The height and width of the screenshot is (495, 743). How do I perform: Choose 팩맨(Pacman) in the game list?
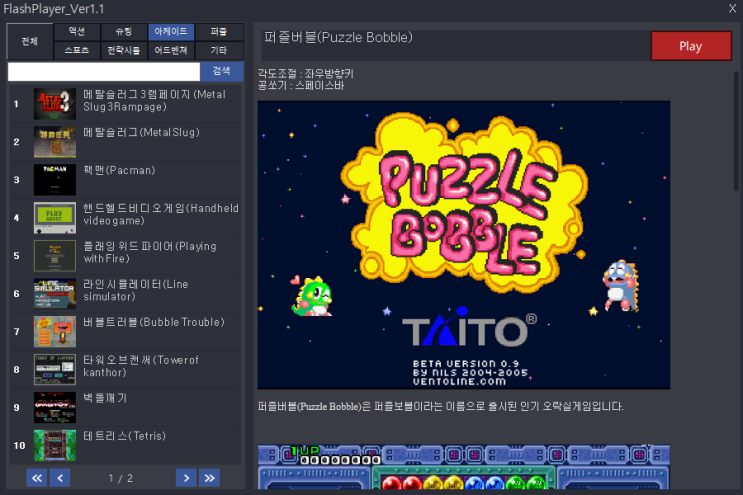pyautogui.click(x=119, y=170)
